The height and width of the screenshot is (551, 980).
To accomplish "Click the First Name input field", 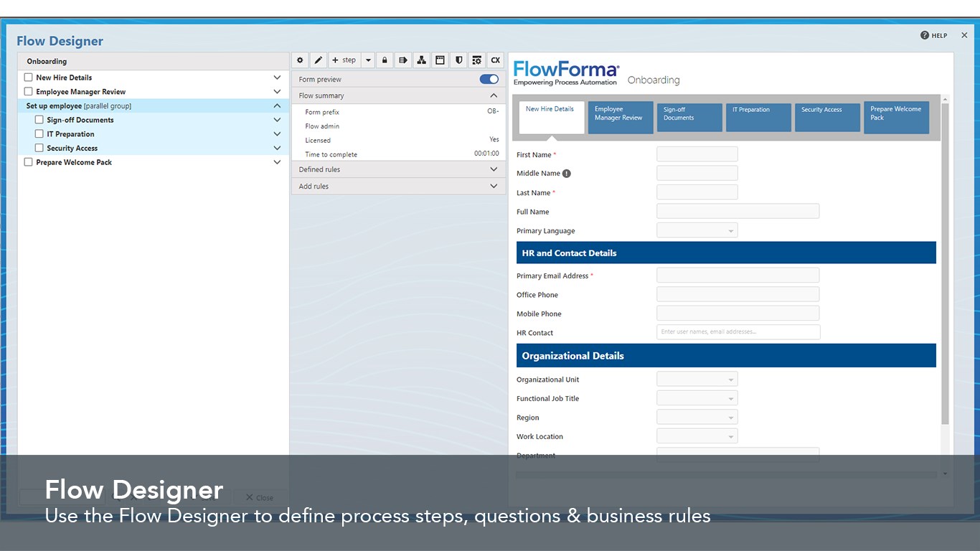I will point(697,154).
